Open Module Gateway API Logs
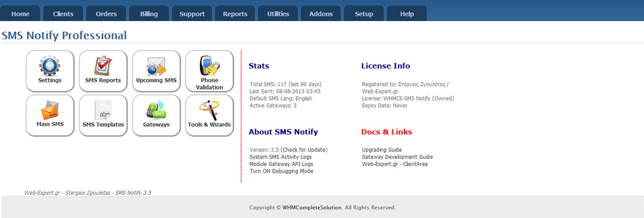The height and width of the screenshot is (218, 644). [x=282, y=163]
